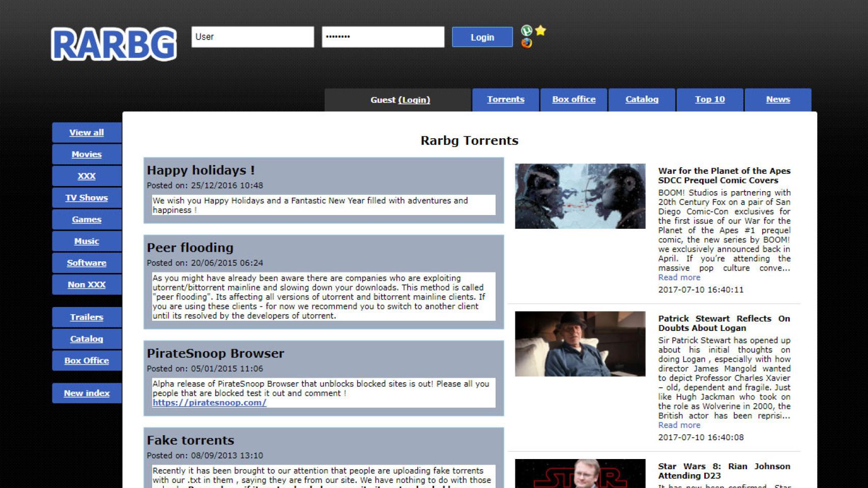Open Catalog from the left sidebar
The height and width of the screenshot is (488, 868).
coord(87,339)
